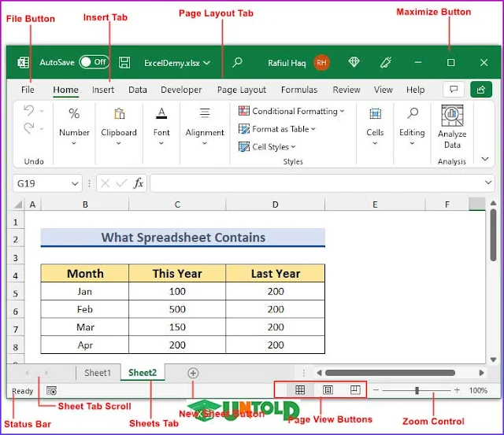Click the Comments speech bubble button
The image size is (504, 435).
coord(454,89)
